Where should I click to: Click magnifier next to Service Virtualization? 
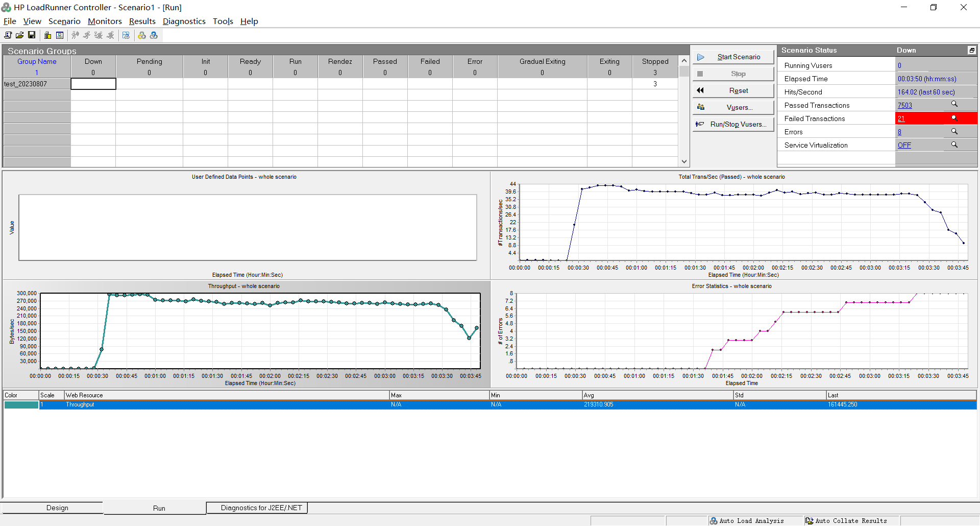click(x=954, y=145)
